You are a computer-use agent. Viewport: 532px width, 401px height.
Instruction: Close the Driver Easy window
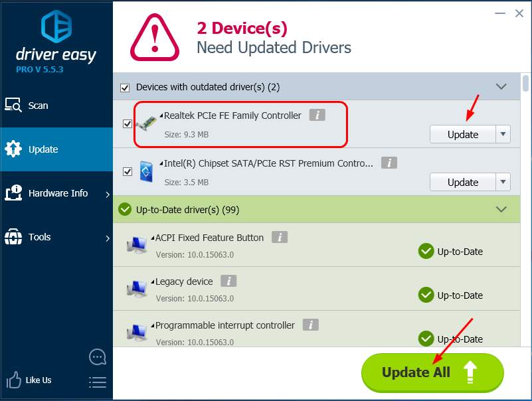(x=519, y=13)
